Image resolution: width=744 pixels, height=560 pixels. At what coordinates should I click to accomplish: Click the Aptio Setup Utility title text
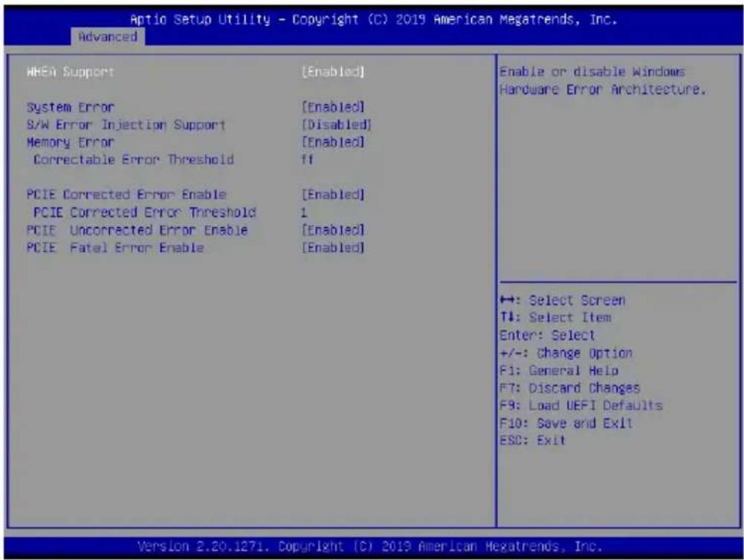[x=373, y=19]
